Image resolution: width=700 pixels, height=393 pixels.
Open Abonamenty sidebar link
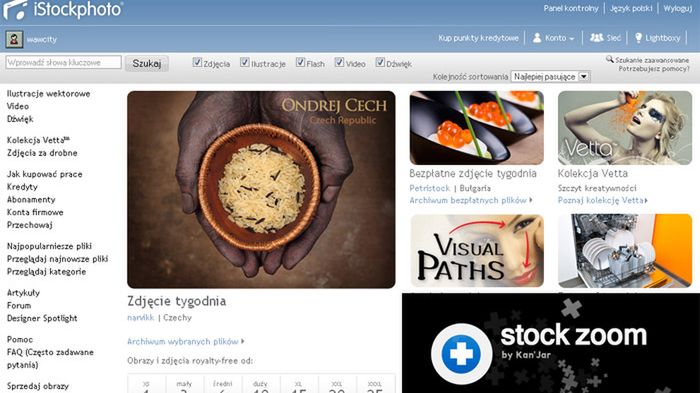(31, 200)
